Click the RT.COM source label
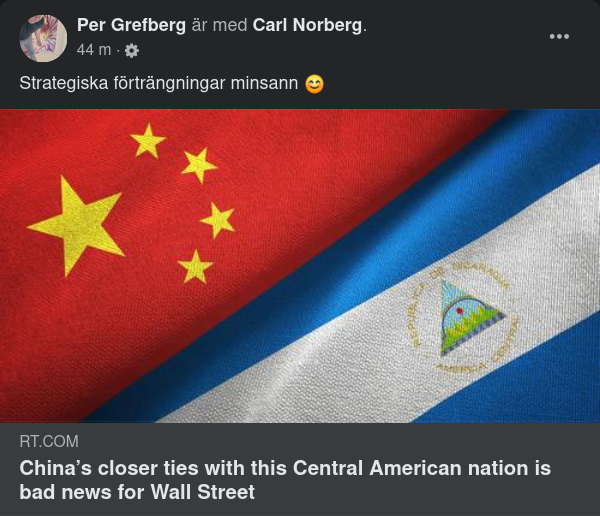This screenshot has height=516, width=600. 49,441
